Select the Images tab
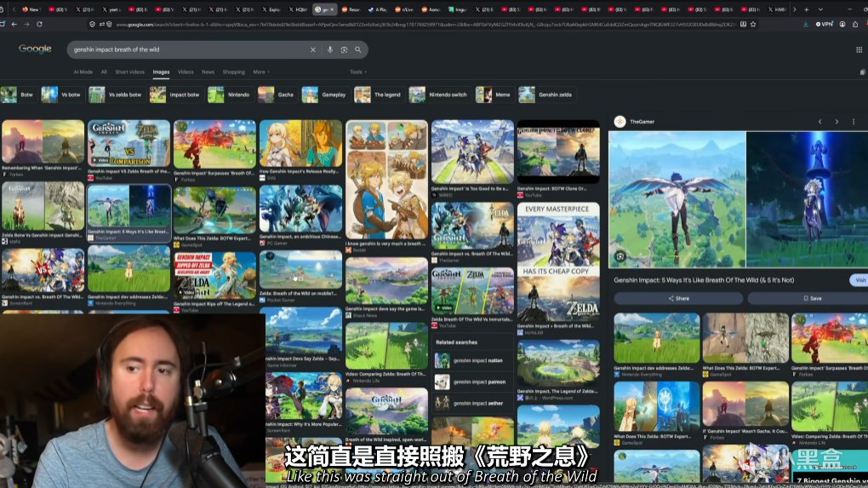This screenshot has height=488, width=868. click(161, 72)
